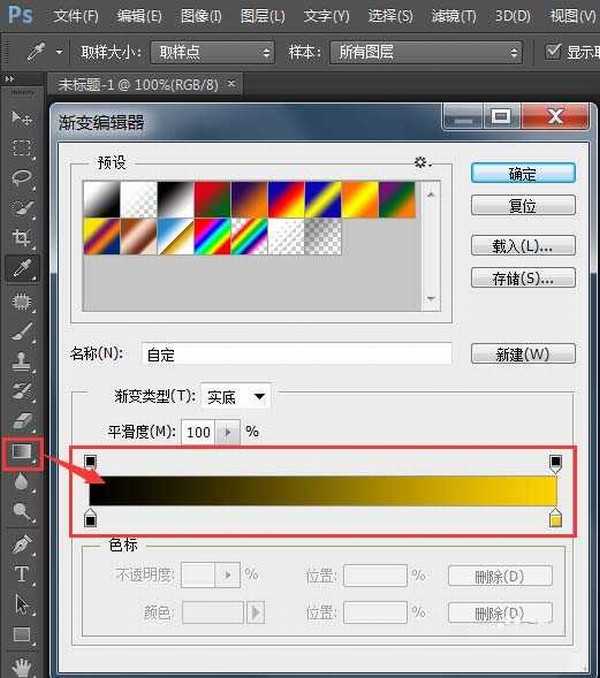Select the Gradient tool in toolbar
Screen dimensions: 600x678
click(x=21, y=452)
